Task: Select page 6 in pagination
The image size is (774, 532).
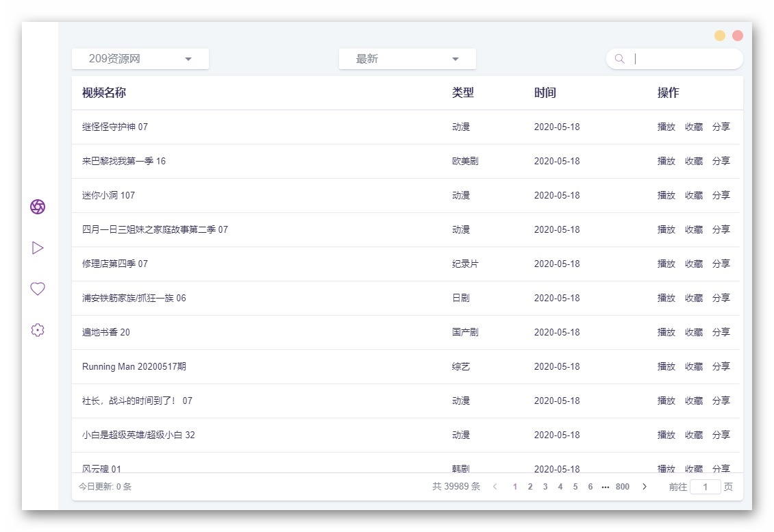Action: (x=590, y=487)
